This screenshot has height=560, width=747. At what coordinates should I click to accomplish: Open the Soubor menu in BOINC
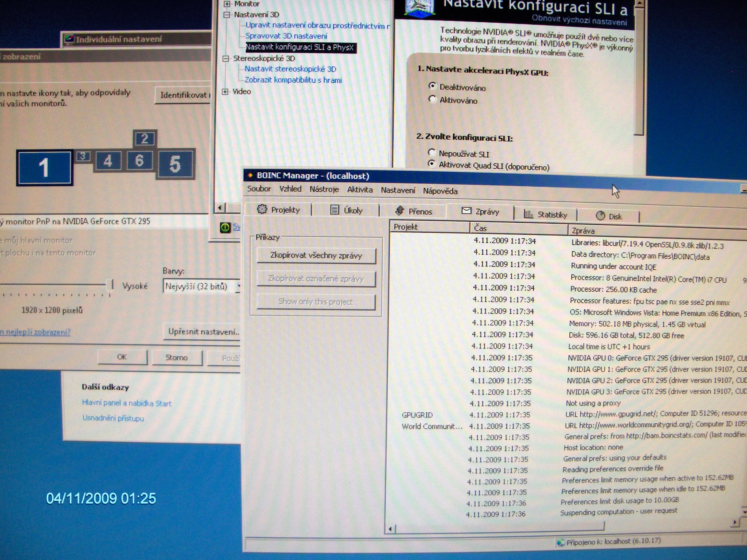point(259,189)
